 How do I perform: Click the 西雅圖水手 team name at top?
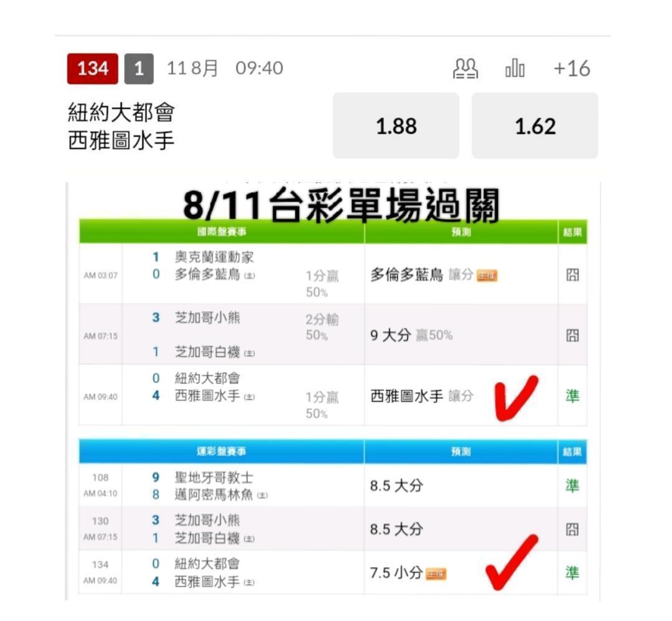tap(121, 141)
